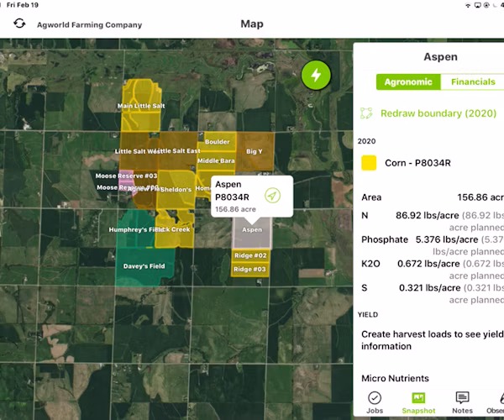Select the Big Y field
The height and width of the screenshot is (420, 504).
point(255,151)
